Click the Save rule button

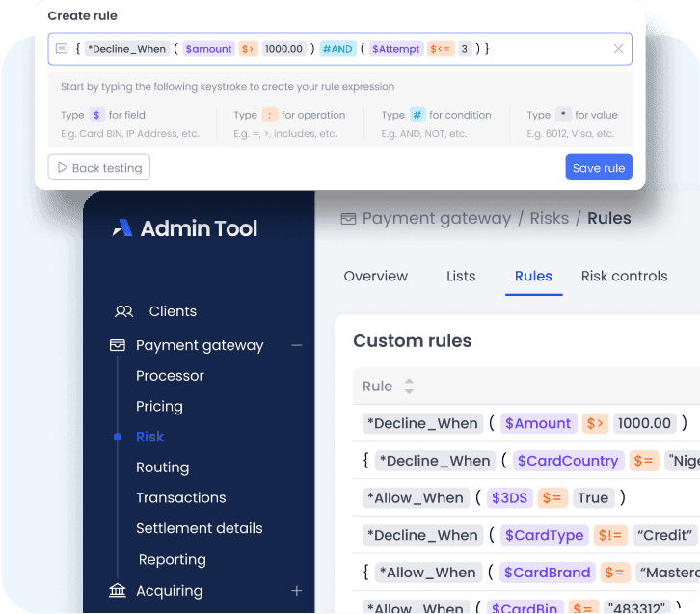(x=599, y=168)
